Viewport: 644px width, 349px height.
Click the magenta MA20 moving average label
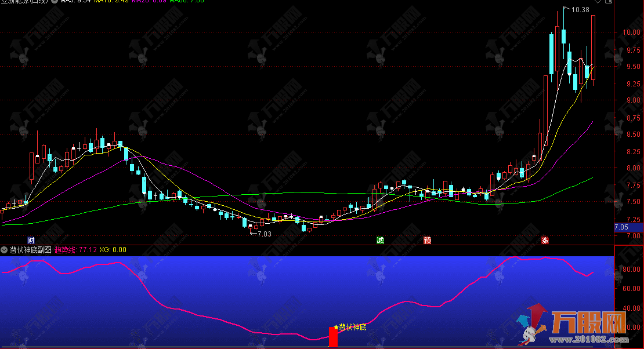pyautogui.click(x=149, y=2)
